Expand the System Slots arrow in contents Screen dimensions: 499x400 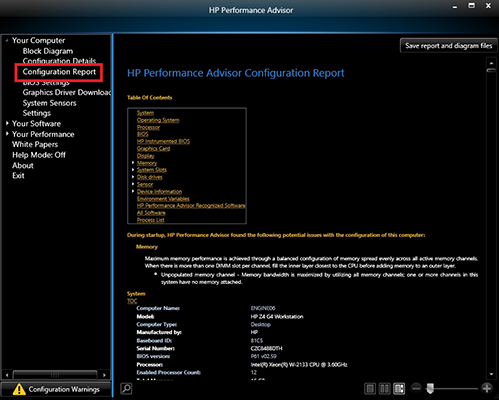(133, 170)
